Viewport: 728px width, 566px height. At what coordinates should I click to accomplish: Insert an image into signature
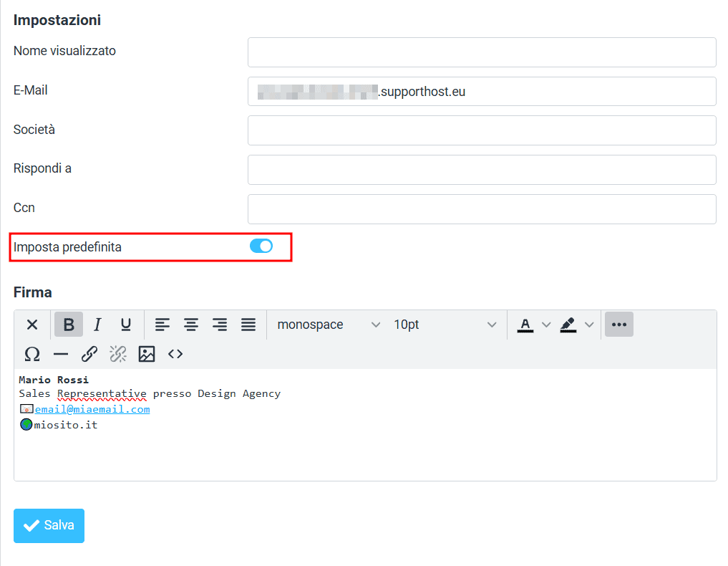coord(147,354)
